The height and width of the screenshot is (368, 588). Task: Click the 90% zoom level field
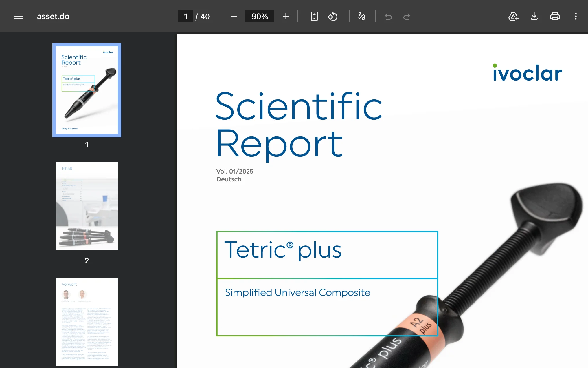(260, 16)
